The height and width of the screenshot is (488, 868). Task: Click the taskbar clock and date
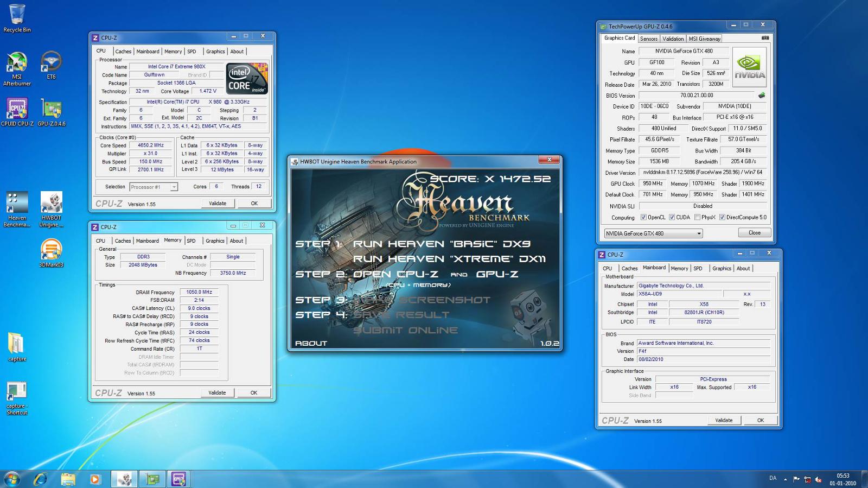[x=843, y=479]
